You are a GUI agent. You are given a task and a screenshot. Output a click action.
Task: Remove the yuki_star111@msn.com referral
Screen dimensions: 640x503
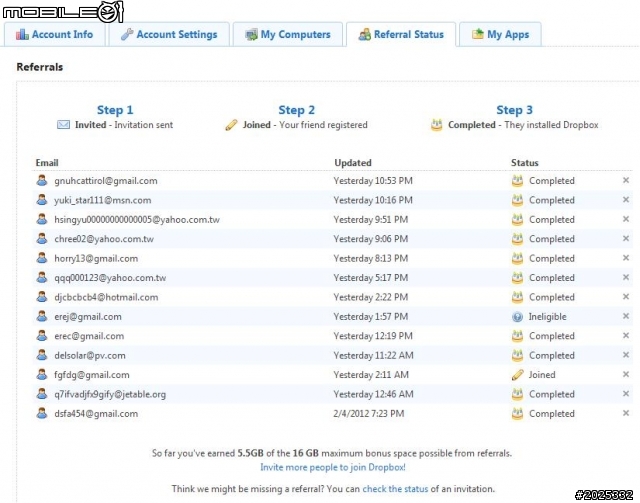coord(626,200)
